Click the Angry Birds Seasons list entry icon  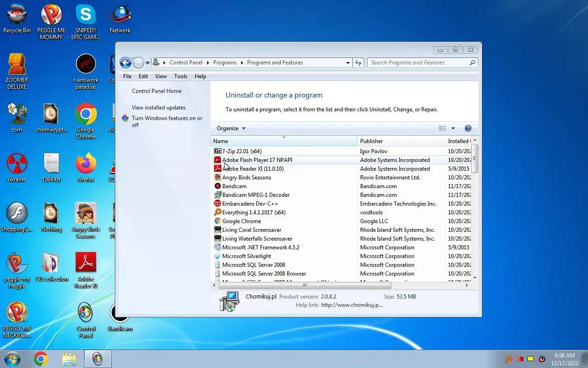(x=218, y=177)
